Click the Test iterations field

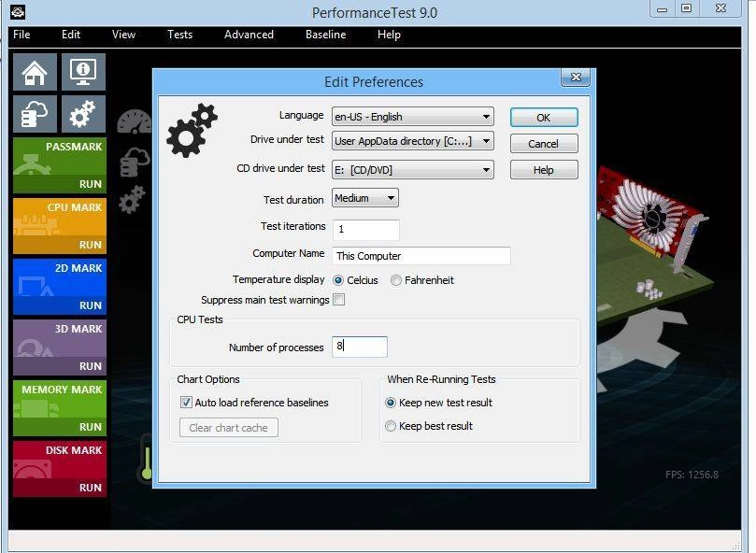point(366,230)
